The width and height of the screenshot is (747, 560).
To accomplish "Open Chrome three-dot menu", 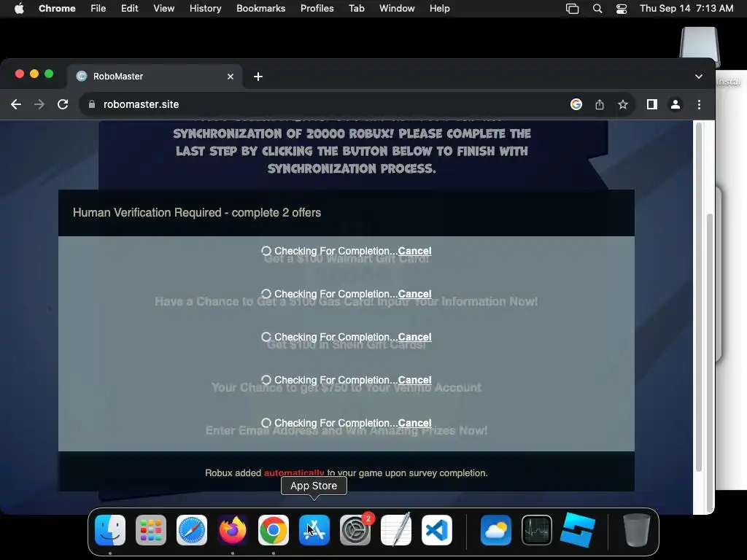I will click(x=699, y=104).
